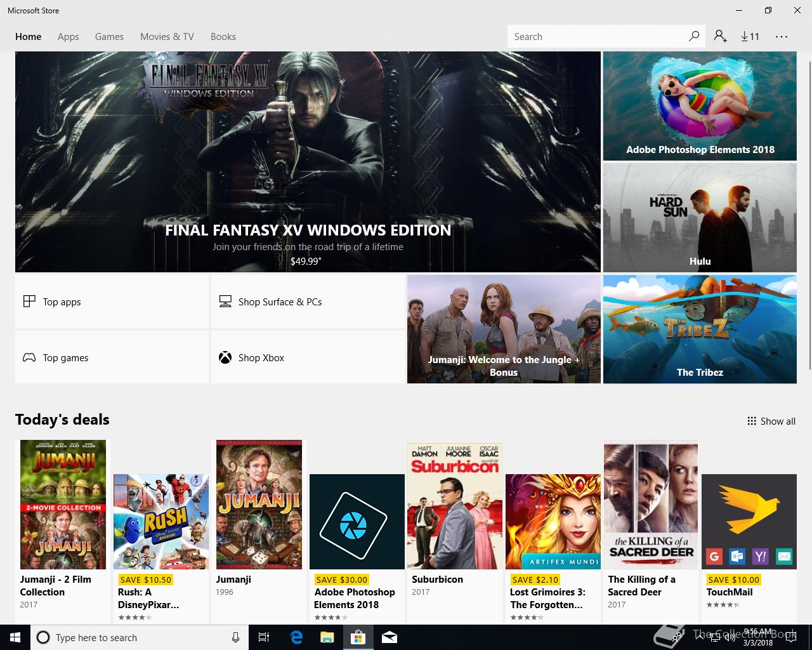This screenshot has height=650, width=812.
Task: Open the Rush Disney Pixar Adventure cover
Action: pyautogui.click(x=161, y=522)
